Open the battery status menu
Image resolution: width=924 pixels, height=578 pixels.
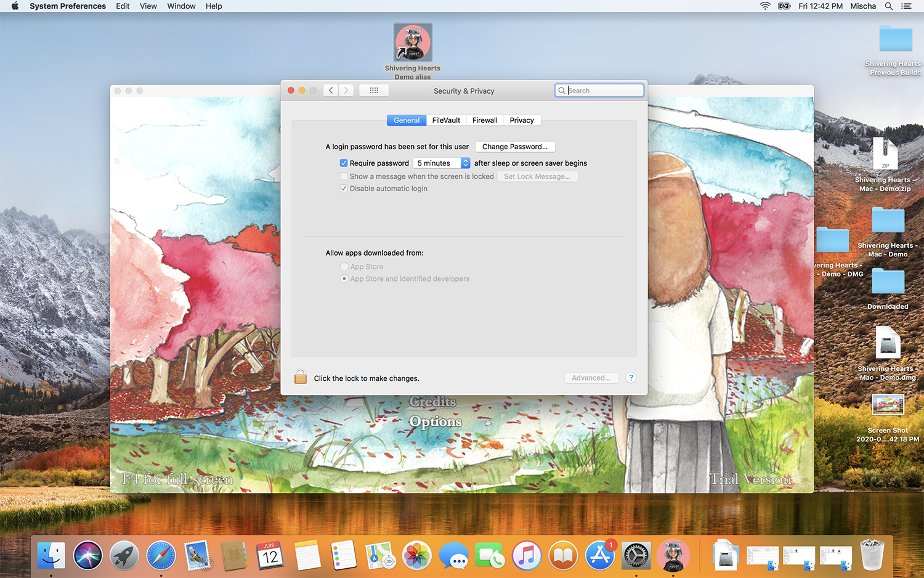point(784,6)
